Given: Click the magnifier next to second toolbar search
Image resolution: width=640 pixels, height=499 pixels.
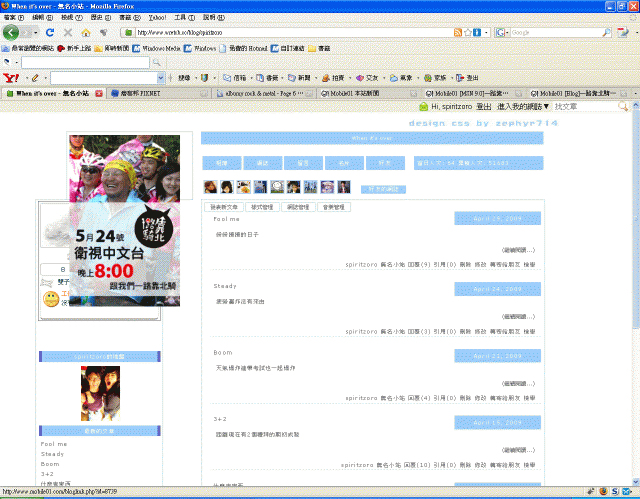Looking at the screenshot, I should point(156,62).
